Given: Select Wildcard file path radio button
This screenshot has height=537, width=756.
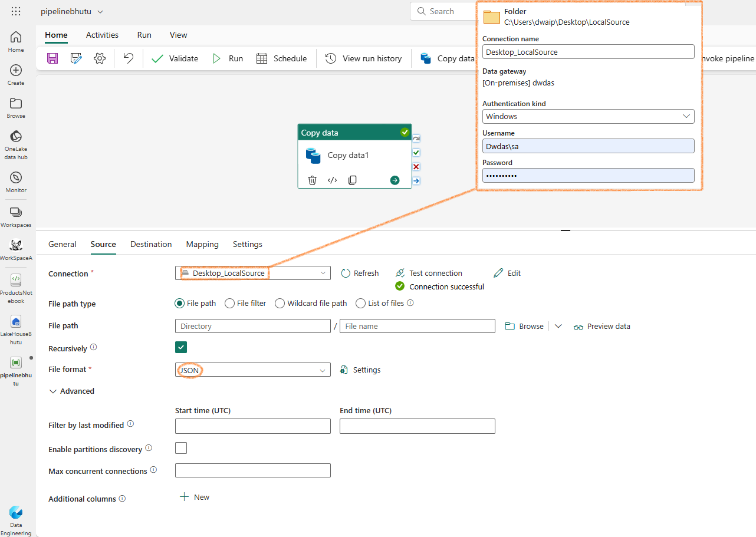Looking at the screenshot, I should click(x=280, y=304).
